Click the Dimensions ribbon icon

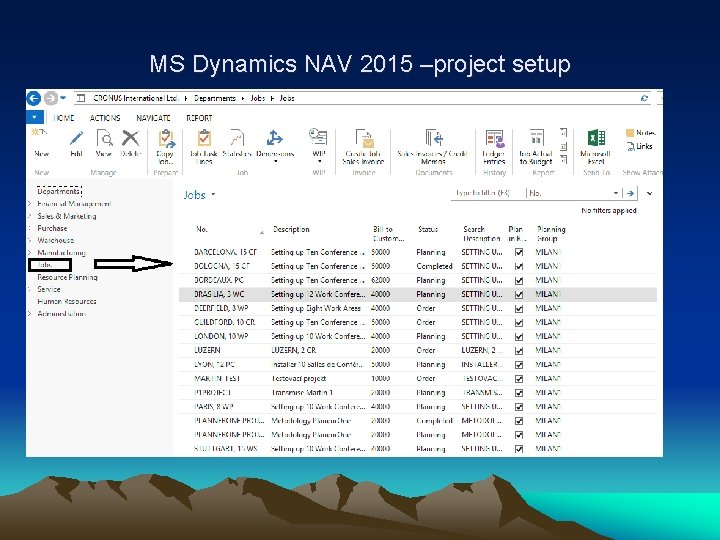tap(274, 138)
